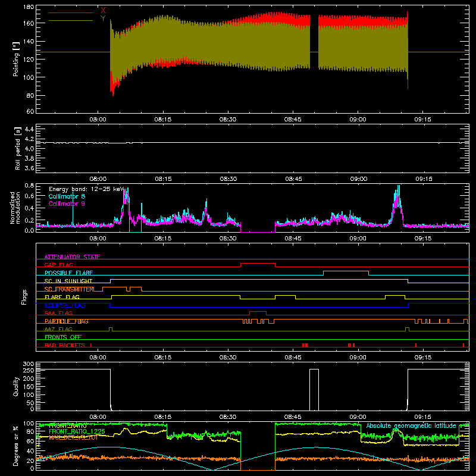476x476 pixels.
Task: Click the Degrees or % axis label
Action: (x=16, y=446)
